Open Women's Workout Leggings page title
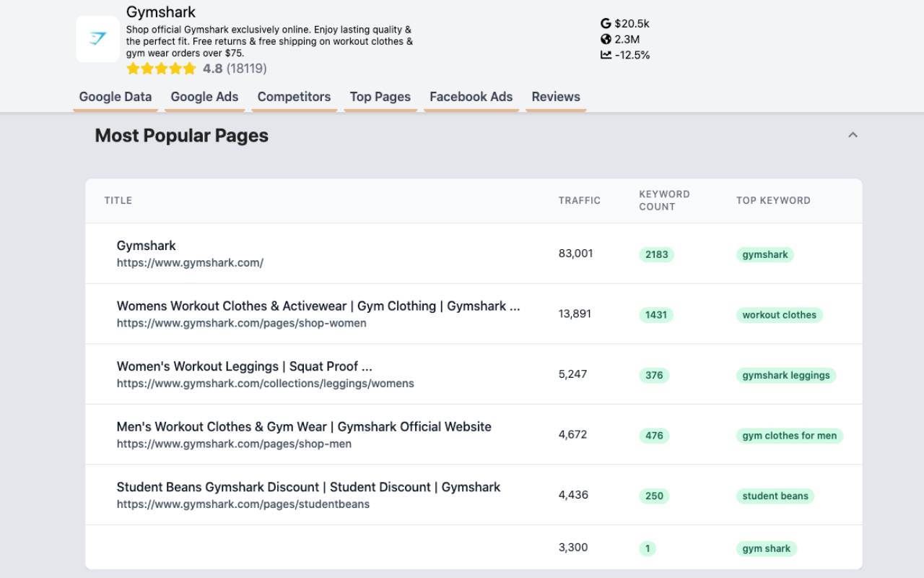This screenshot has height=578, width=924. (245, 366)
